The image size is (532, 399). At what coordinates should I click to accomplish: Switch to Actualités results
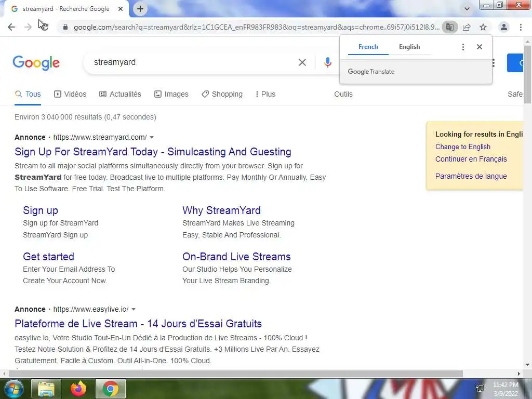click(120, 95)
